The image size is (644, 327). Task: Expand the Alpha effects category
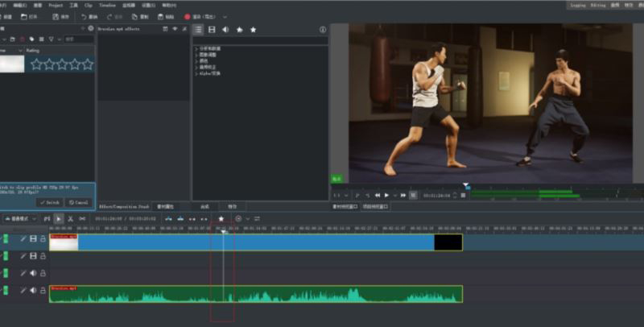[x=196, y=73]
